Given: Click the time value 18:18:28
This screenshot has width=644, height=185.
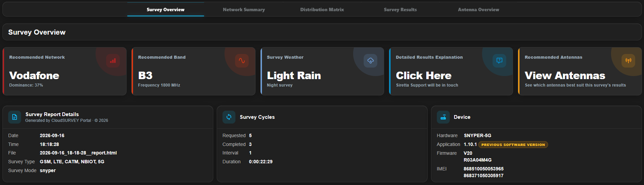Looking at the screenshot, I should click(x=49, y=144).
